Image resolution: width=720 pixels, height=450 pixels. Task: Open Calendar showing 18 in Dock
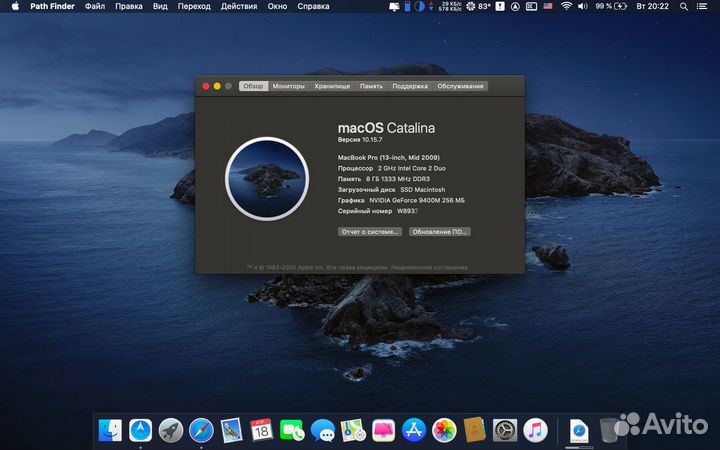point(262,430)
